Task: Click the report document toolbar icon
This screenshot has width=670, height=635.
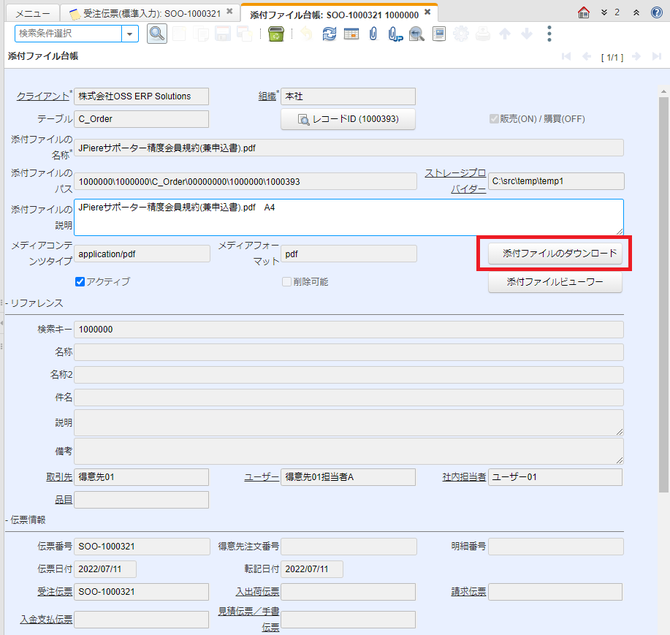Action: coord(439,34)
